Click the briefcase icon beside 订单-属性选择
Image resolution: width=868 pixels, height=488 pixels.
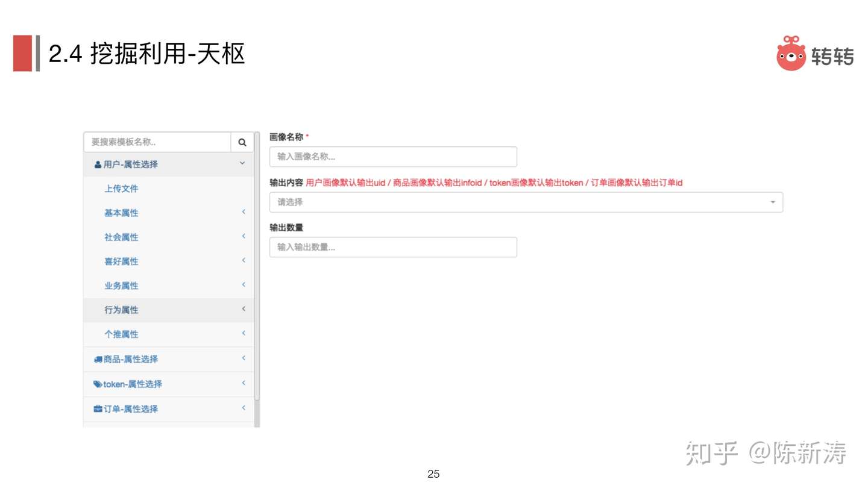[x=98, y=408]
